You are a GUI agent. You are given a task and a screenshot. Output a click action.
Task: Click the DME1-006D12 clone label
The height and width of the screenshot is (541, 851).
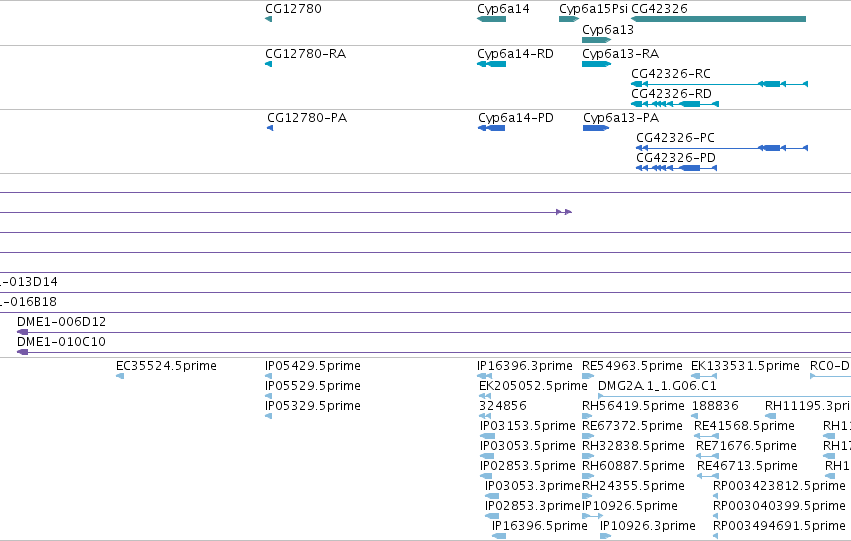pos(61,322)
